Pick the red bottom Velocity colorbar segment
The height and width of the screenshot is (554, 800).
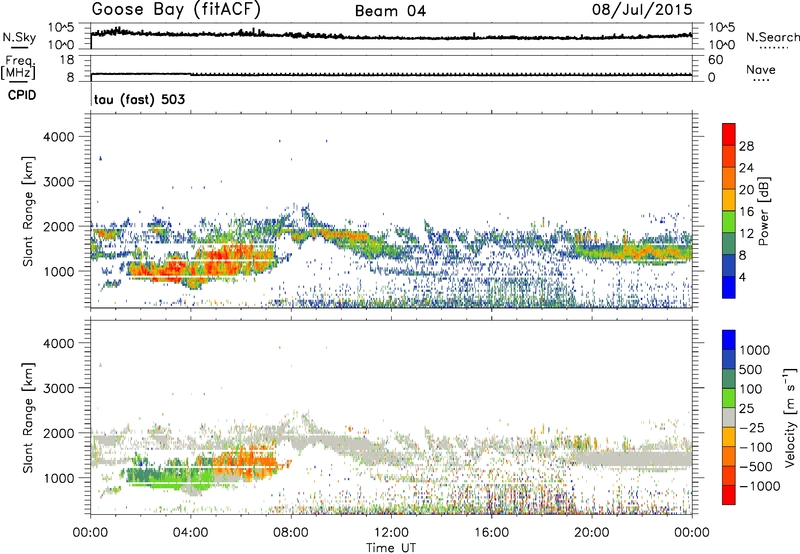pos(729,495)
